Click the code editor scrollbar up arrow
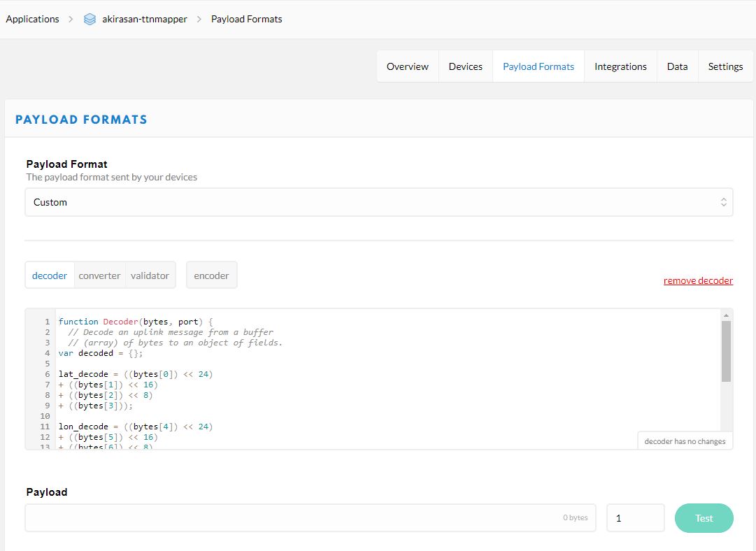 click(726, 315)
